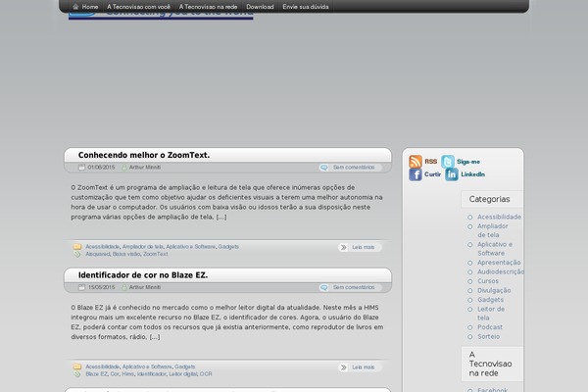Click the Facebook Curtir icon
The image size is (588, 392).
coord(416,174)
